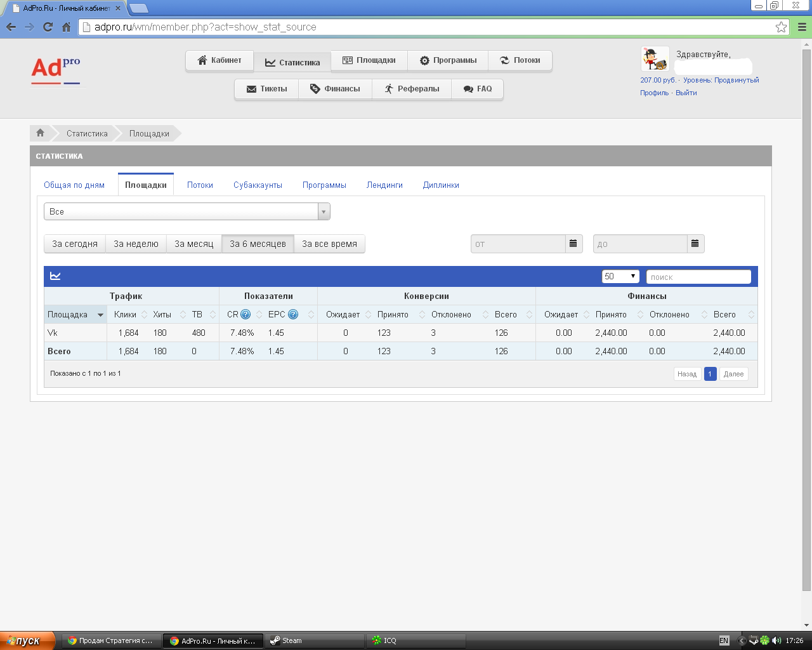Switch period to 'За неделю'

coord(136,244)
